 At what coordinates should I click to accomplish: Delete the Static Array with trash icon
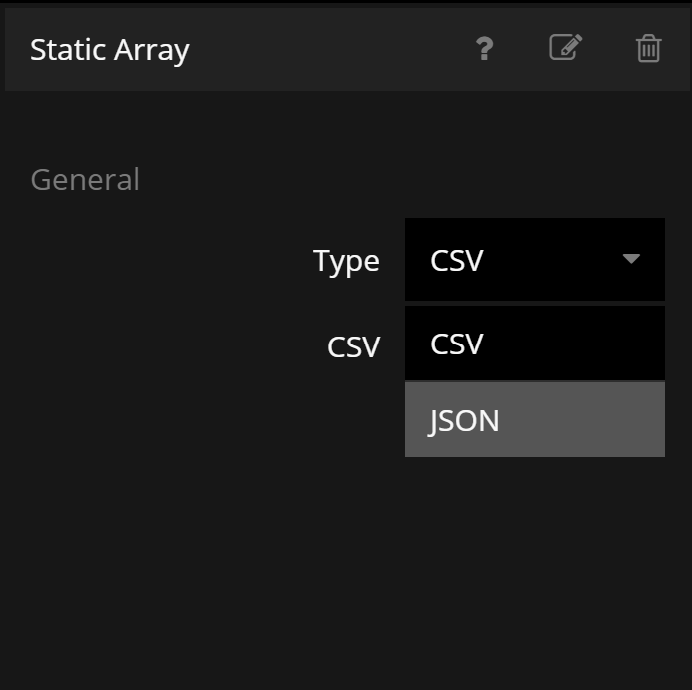[648, 48]
